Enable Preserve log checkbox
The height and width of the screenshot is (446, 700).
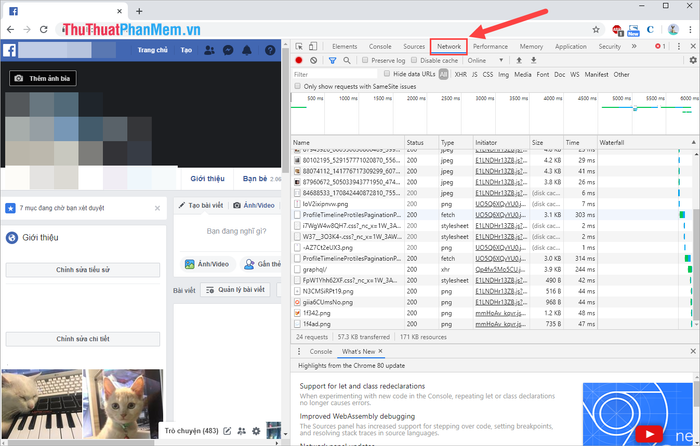(365, 60)
